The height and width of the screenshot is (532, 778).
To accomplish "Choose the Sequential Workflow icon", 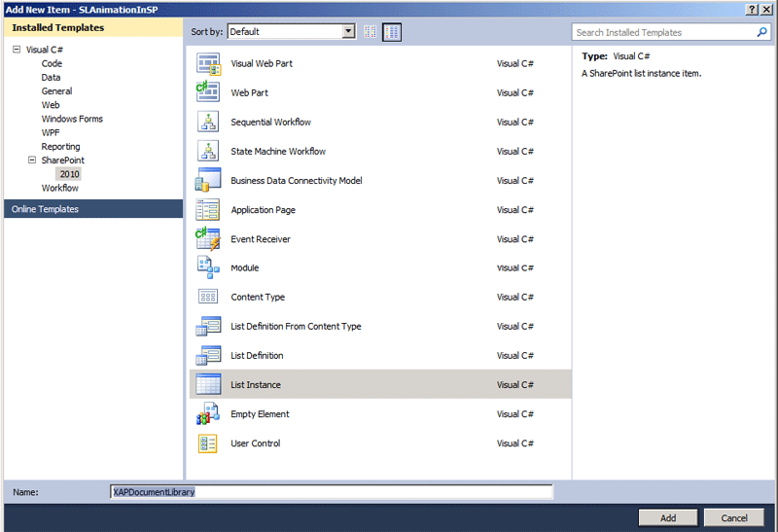I will tap(208, 122).
